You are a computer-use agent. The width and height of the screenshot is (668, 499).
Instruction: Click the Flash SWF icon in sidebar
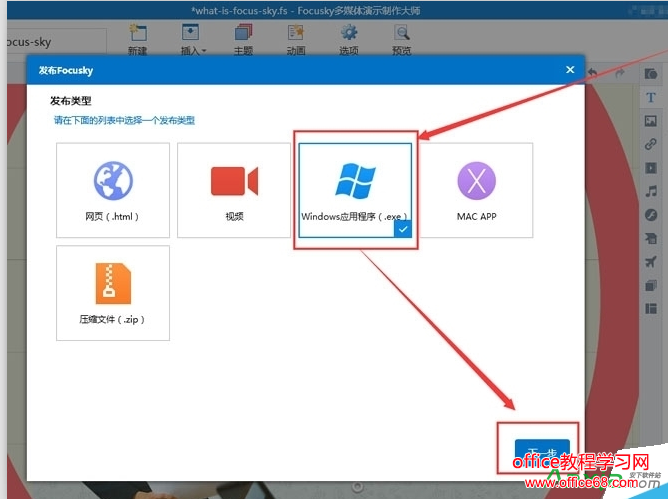click(x=651, y=215)
